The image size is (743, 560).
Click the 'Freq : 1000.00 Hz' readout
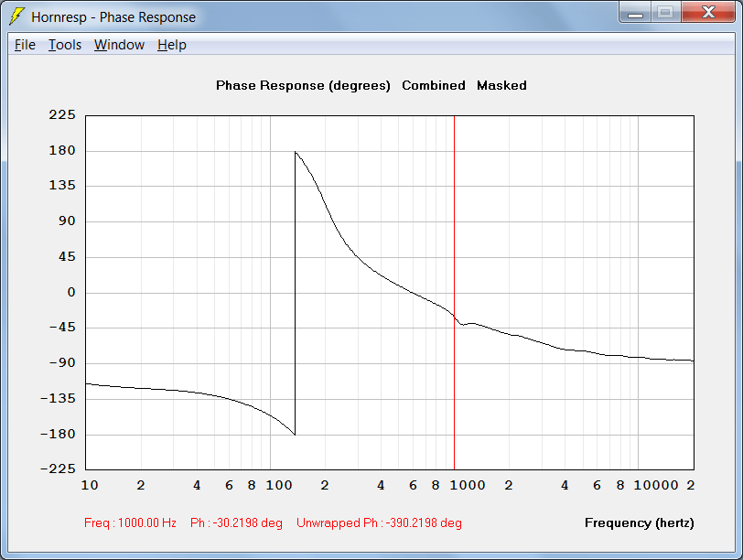coord(130,523)
